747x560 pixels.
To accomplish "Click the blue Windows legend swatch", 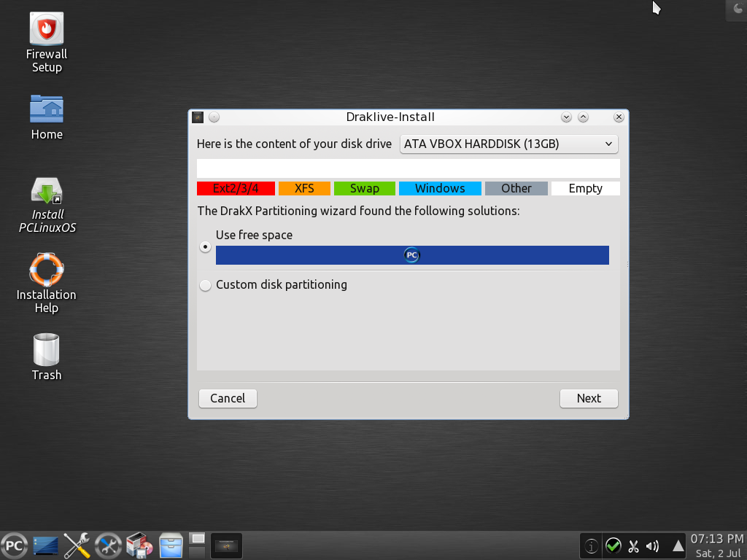I will point(440,189).
